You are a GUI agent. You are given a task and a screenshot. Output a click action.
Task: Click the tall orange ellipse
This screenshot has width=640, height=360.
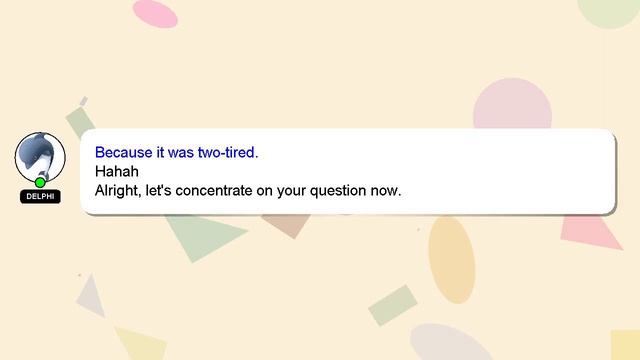click(x=452, y=260)
